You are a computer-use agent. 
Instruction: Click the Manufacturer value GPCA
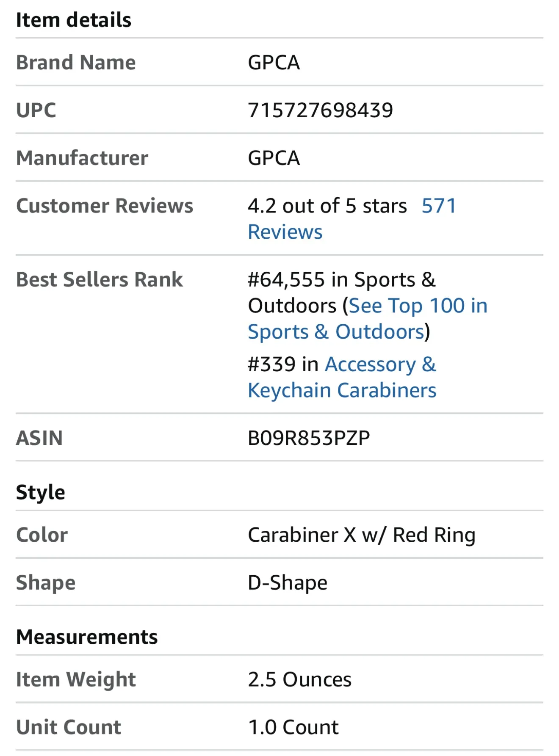pyautogui.click(x=274, y=158)
